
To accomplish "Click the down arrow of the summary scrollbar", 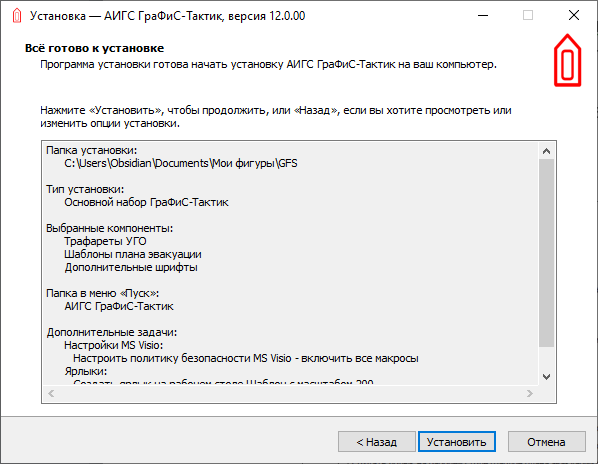I will [x=546, y=377].
